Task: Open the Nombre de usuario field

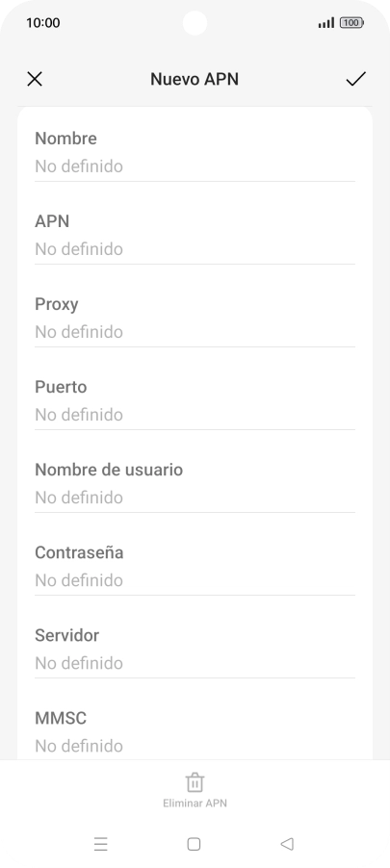Action: click(195, 483)
